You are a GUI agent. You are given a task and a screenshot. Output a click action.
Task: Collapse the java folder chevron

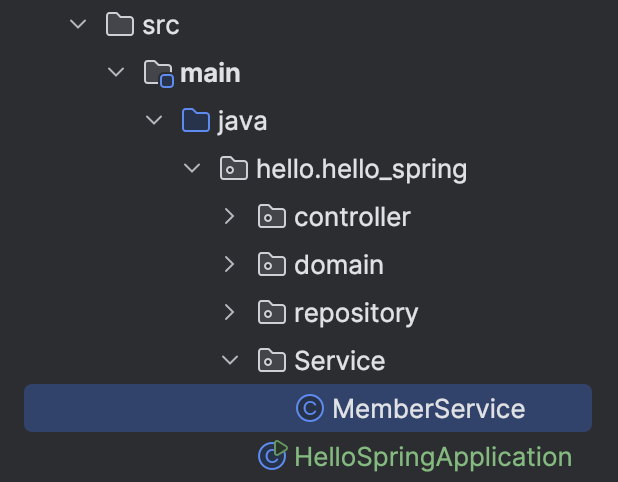pyautogui.click(x=154, y=120)
